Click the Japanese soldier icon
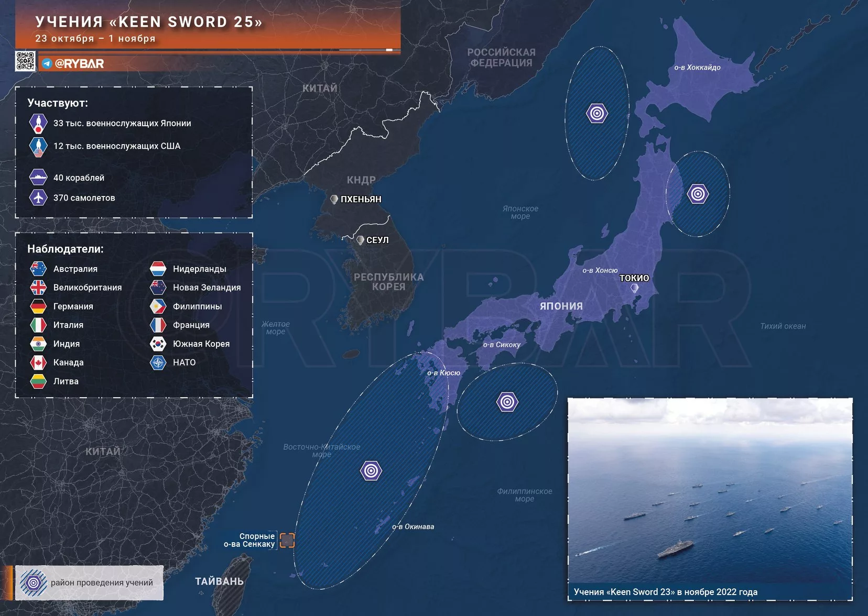The width and height of the screenshot is (868, 616). pos(38,124)
